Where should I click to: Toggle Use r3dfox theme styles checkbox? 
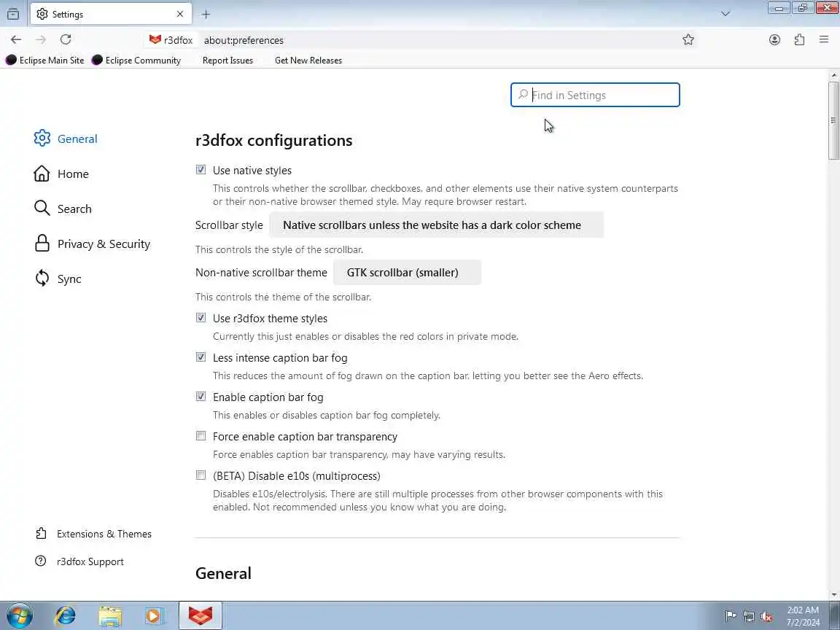[x=201, y=318]
